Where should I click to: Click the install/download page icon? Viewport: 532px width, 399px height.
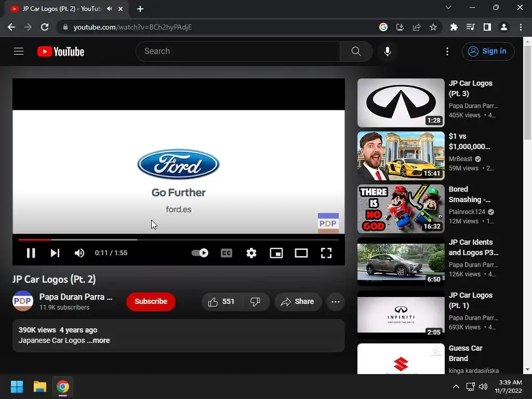(400, 27)
